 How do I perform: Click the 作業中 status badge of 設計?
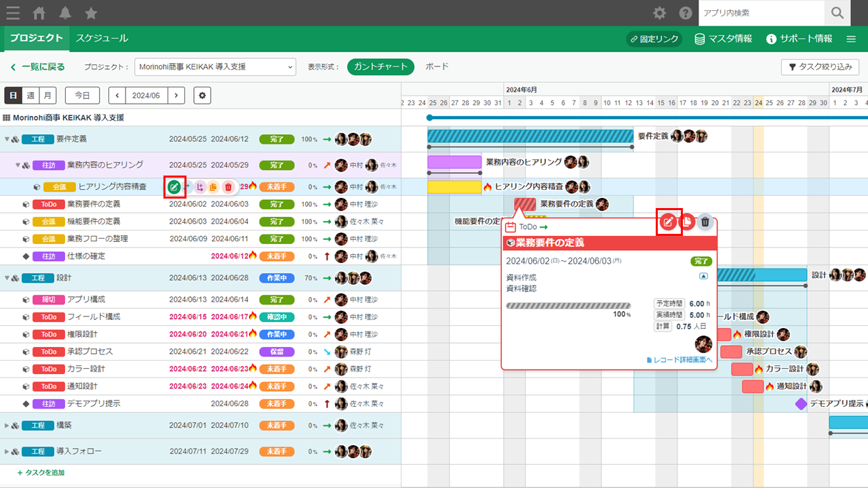[x=277, y=278]
